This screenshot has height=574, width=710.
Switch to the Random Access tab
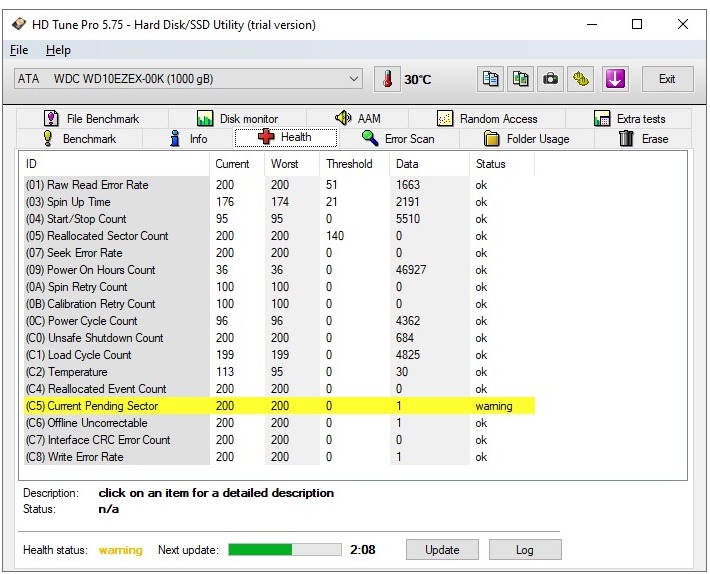click(487, 119)
